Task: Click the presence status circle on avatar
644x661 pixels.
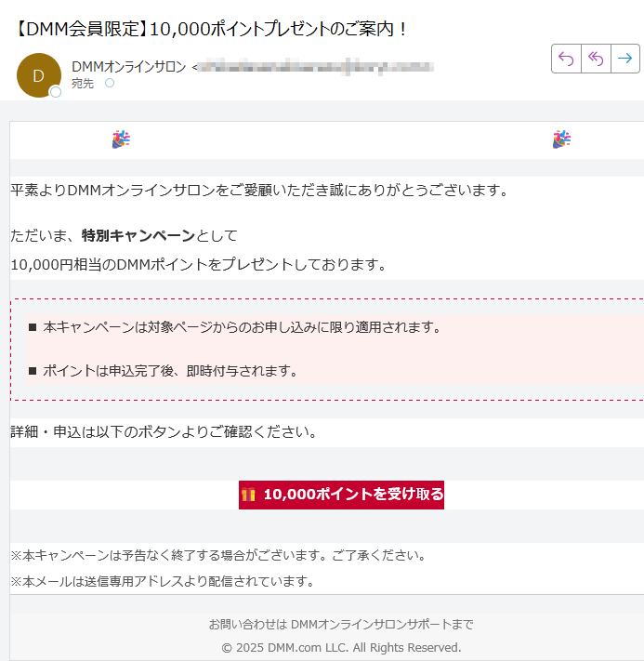Action: [x=56, y=92]
